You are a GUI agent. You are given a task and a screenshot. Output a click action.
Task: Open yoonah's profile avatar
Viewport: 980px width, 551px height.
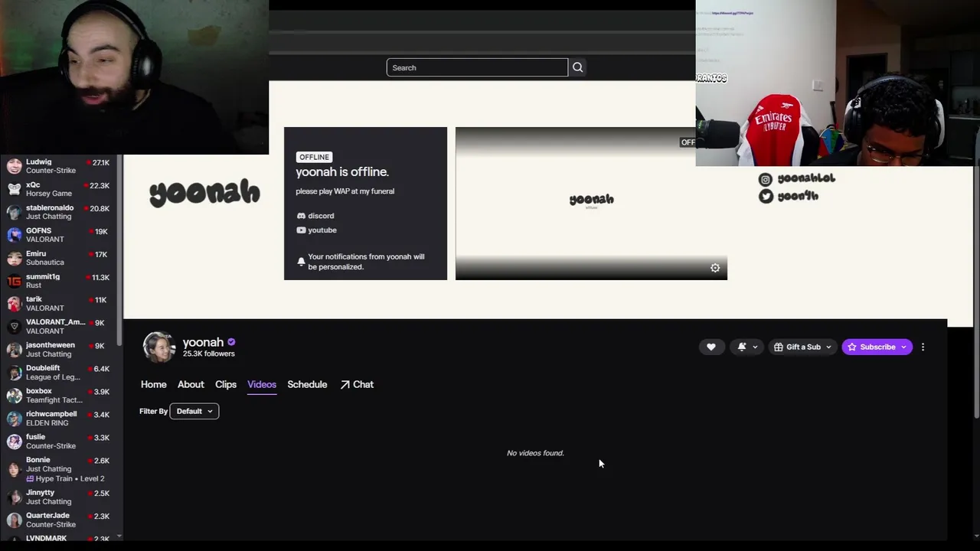[159, 347]
